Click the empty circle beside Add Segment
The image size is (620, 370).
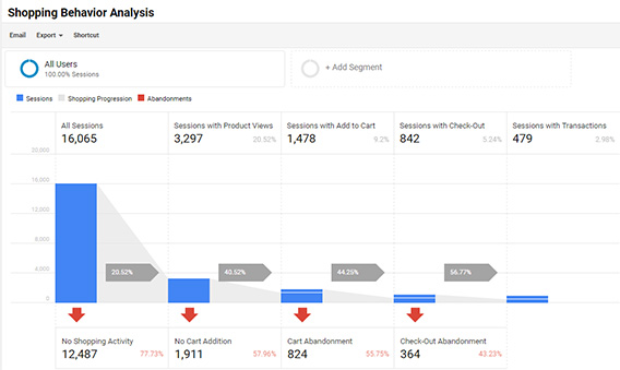point(310,68)
